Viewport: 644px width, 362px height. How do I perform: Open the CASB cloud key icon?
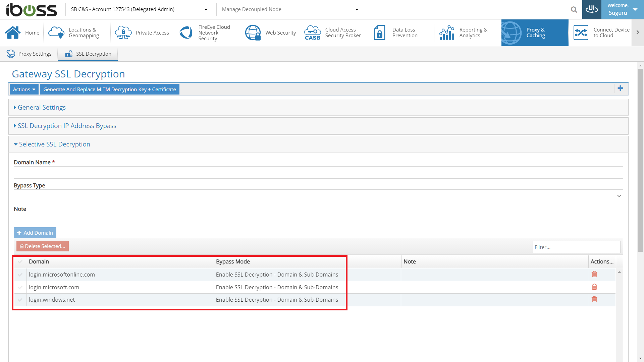tap(312, 33)
